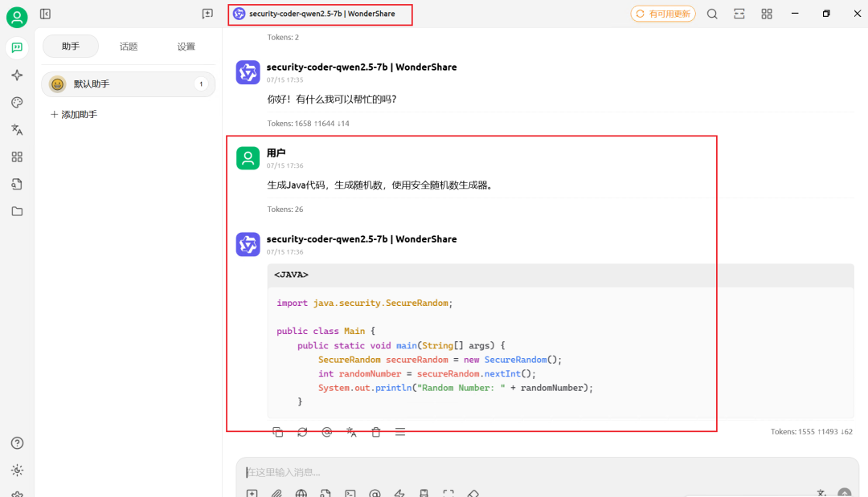Viewport: 868px width, 497px height.
Task: Switch to the 设置 tab
Action: (x=186, y=47)
